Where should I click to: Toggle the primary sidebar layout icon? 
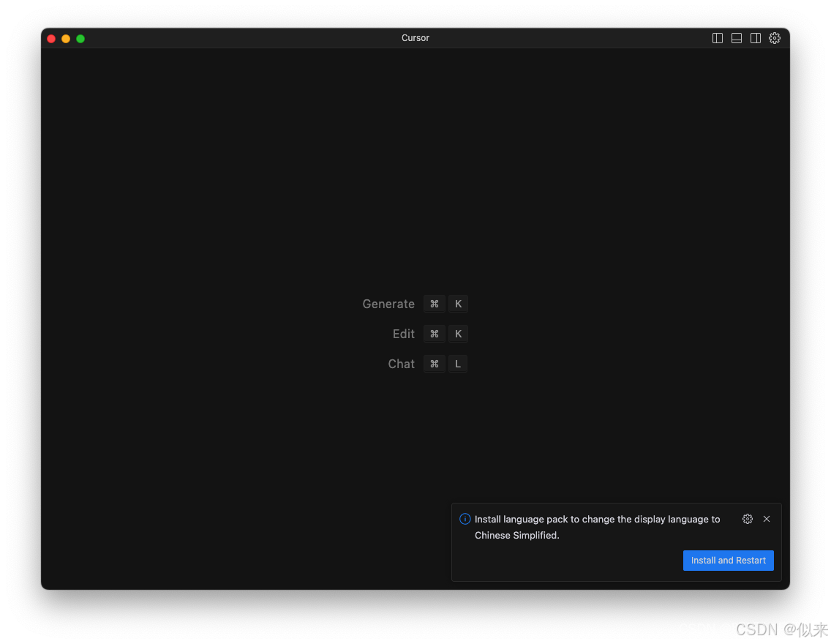[x=717, y=38]
